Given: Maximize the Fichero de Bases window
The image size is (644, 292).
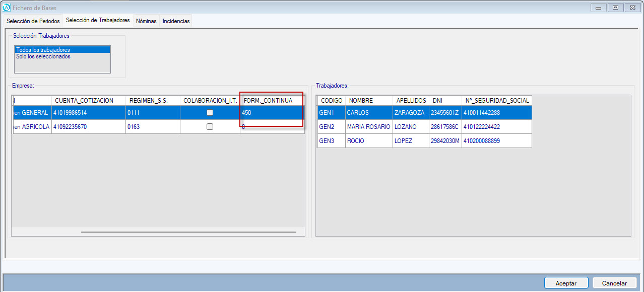Looking at the screenshot, I should tap(615, 8).
